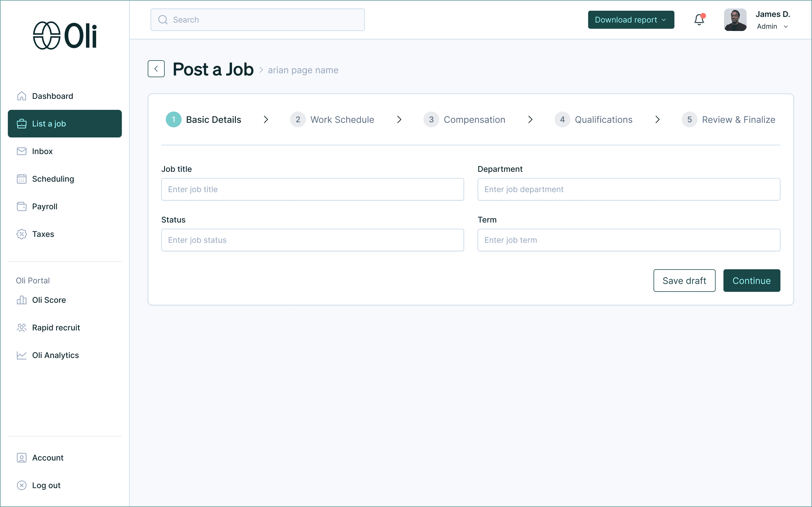
Task: Go to Work Schedule step
Action: (332, 120)
